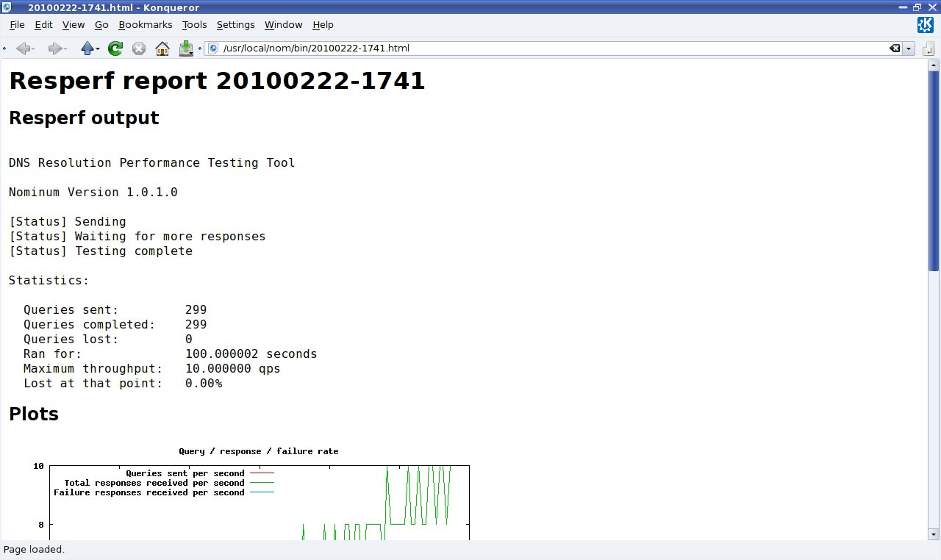941x560 pixels.
Task: Click the Back navigation arrow
Action: coord(23,49)
